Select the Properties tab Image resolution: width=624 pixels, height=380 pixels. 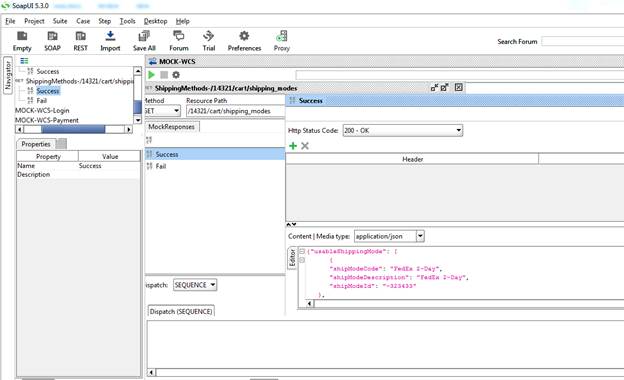(36, 144)
